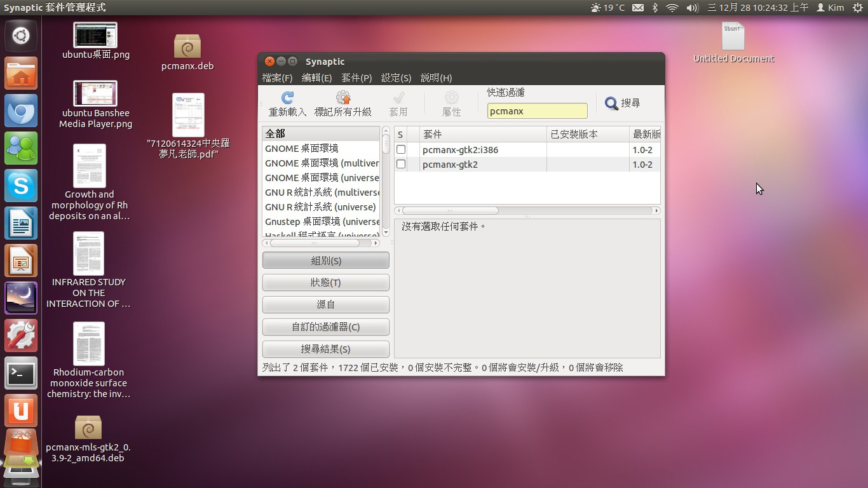The width and height of the screenshot is (868, 488).
Task: Open LibreOffice Impress launcher icon
Action: pos(21,261)
